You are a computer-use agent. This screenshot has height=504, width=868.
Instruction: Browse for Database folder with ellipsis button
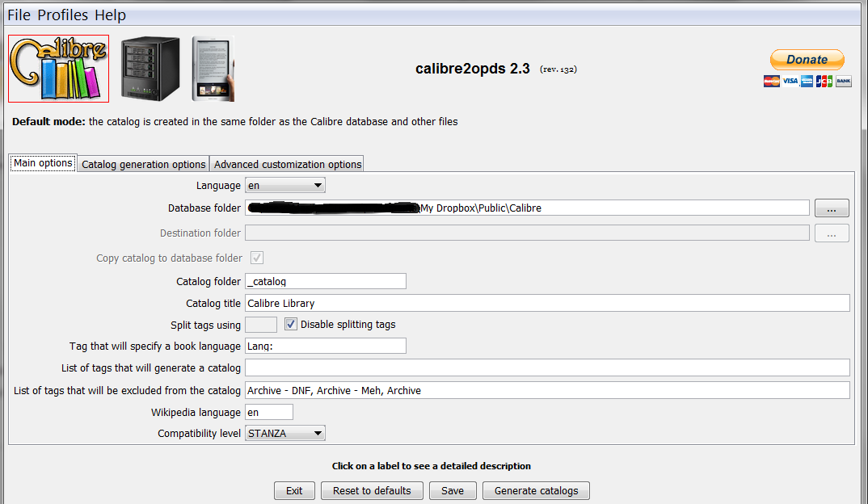(832, 208)
